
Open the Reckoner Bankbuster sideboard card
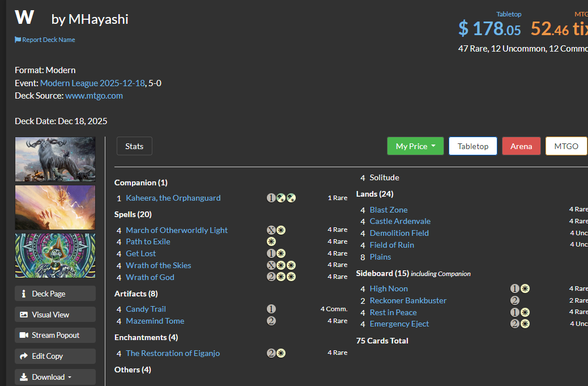click(408, 300)
